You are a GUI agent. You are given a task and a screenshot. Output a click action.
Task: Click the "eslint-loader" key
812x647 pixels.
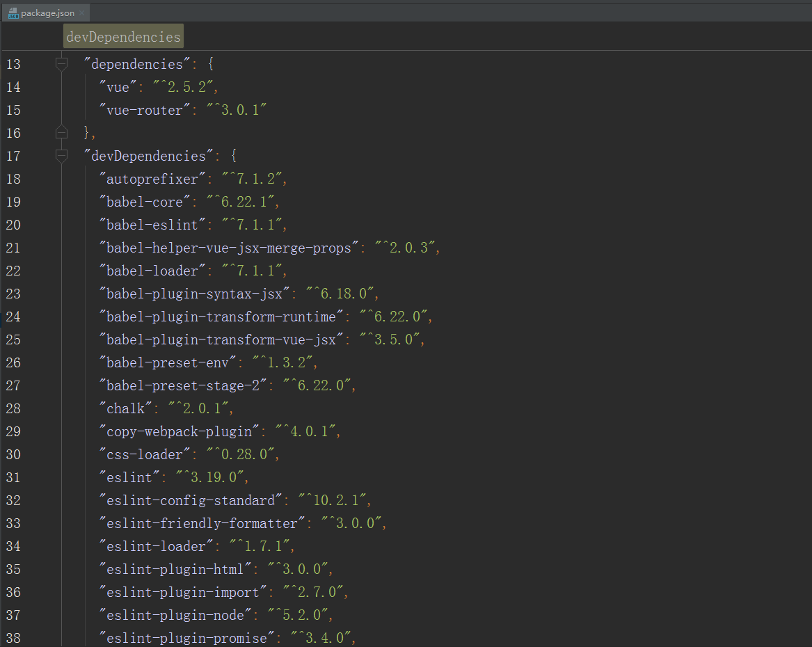pyautogui.click(x=157, y=546)
